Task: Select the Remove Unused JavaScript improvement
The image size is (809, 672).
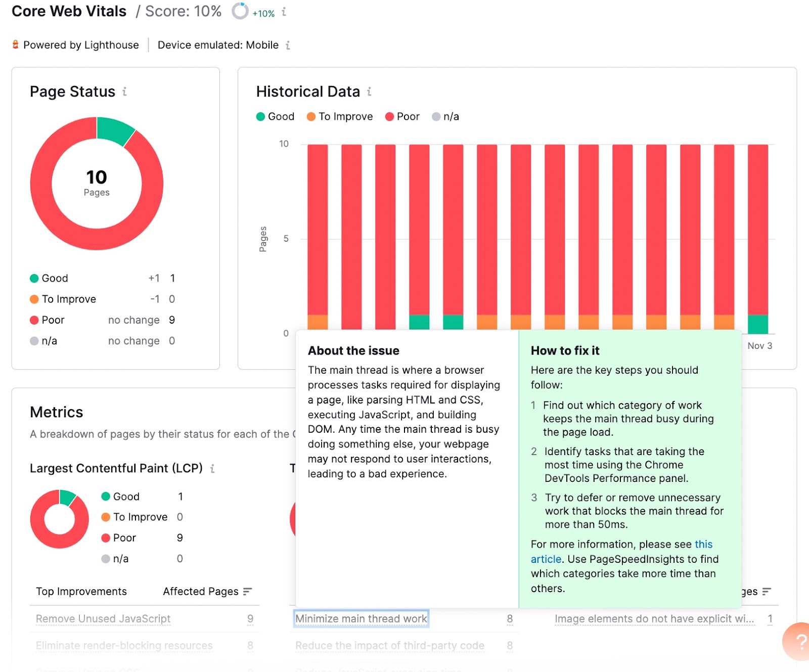Action: tap(103, 618)
